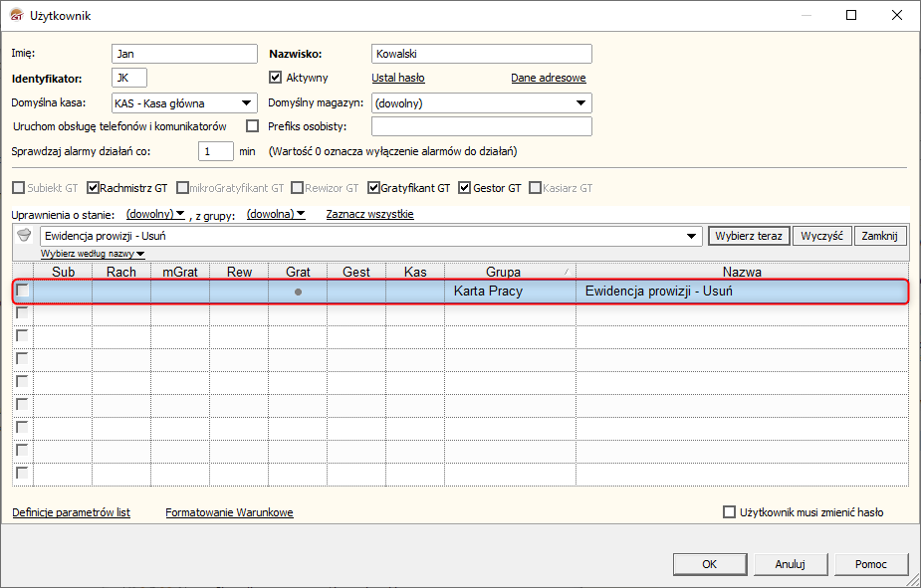Sort by the Grupa column header
Screen dimensions: 921x588
[x=510, y=272]
